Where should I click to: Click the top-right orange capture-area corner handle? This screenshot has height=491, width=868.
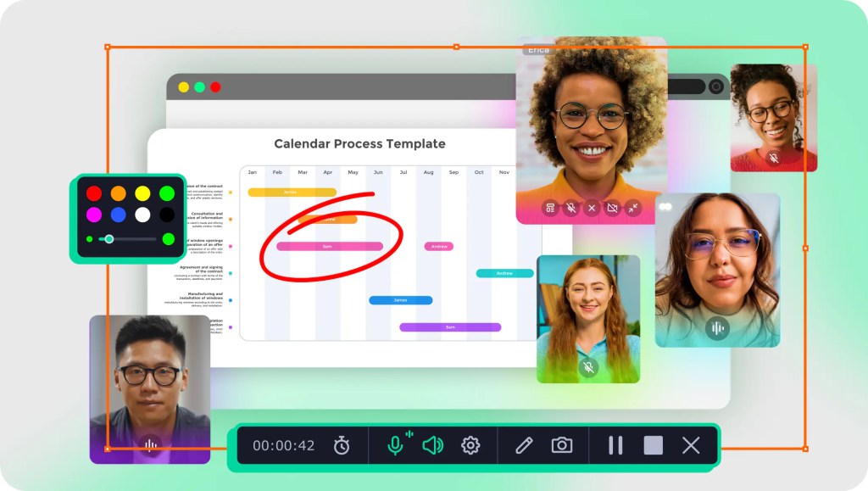tap(804, 47)
